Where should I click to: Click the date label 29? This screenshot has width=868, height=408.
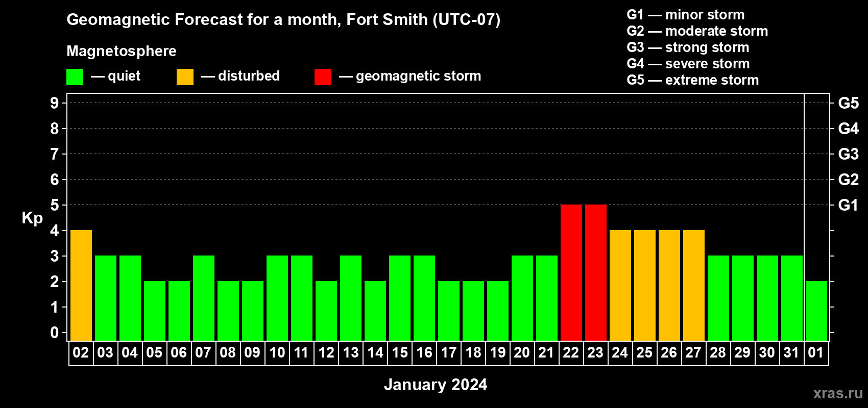pyautogui.click(x=742, y=353)
